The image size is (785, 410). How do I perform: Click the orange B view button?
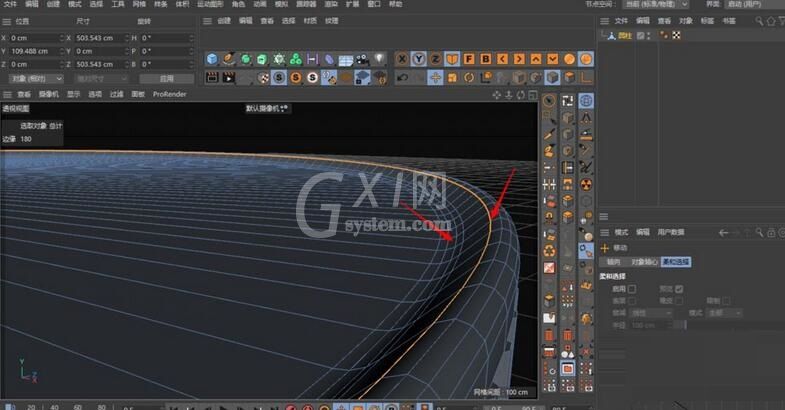[486, 59]
